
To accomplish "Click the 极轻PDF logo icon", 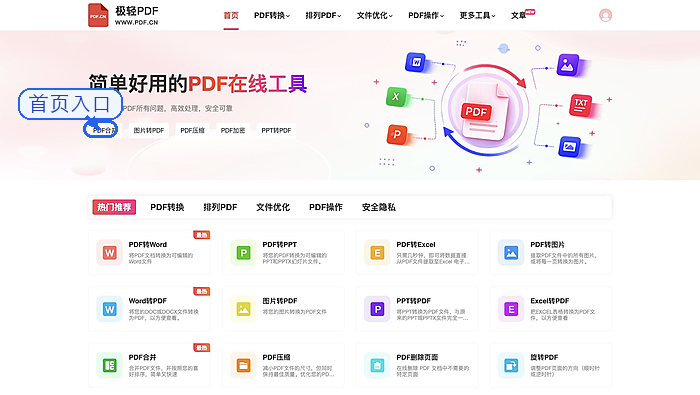I will click(98, 15).
